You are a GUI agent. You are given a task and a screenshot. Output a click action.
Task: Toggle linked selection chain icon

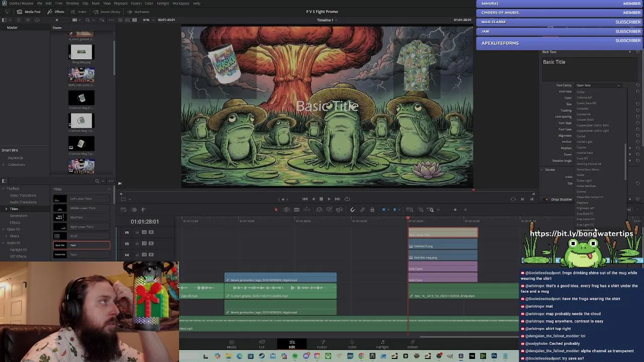(362, 210)
